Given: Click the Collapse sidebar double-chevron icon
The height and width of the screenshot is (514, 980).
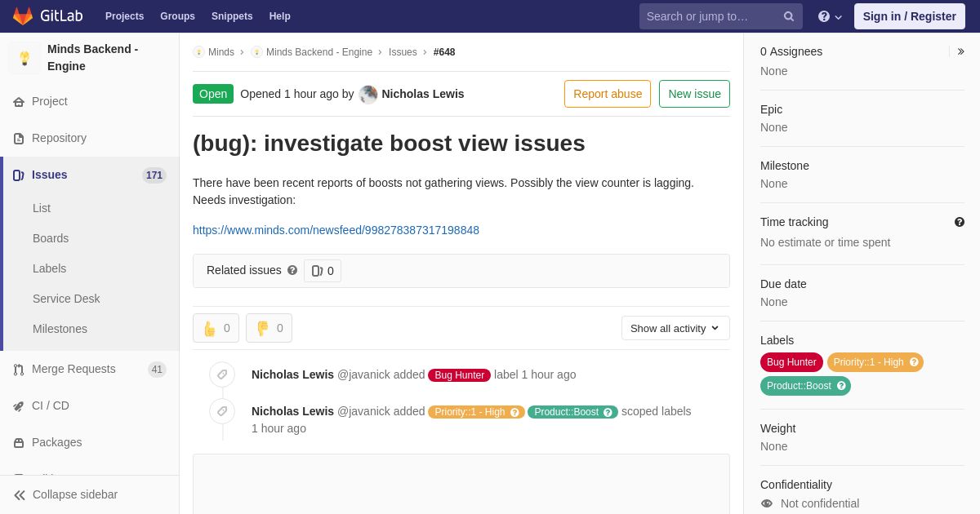Looking at the screenshot, I should tap(20, 495).
